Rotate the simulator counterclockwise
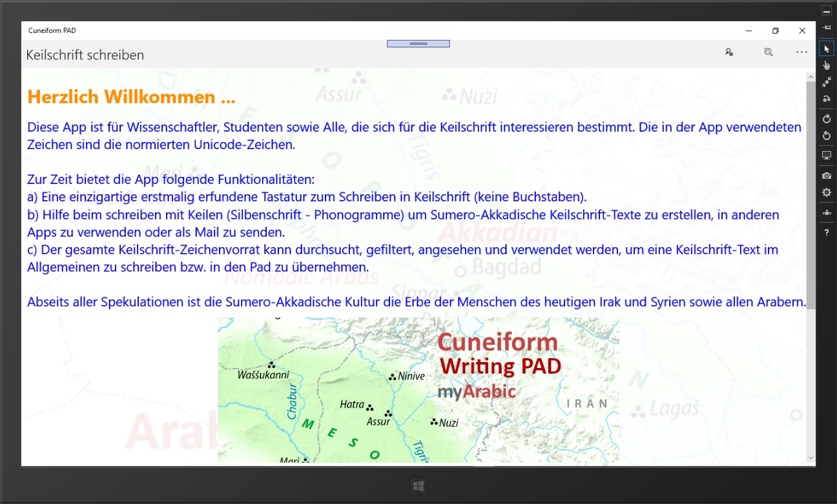 point(827,136)
